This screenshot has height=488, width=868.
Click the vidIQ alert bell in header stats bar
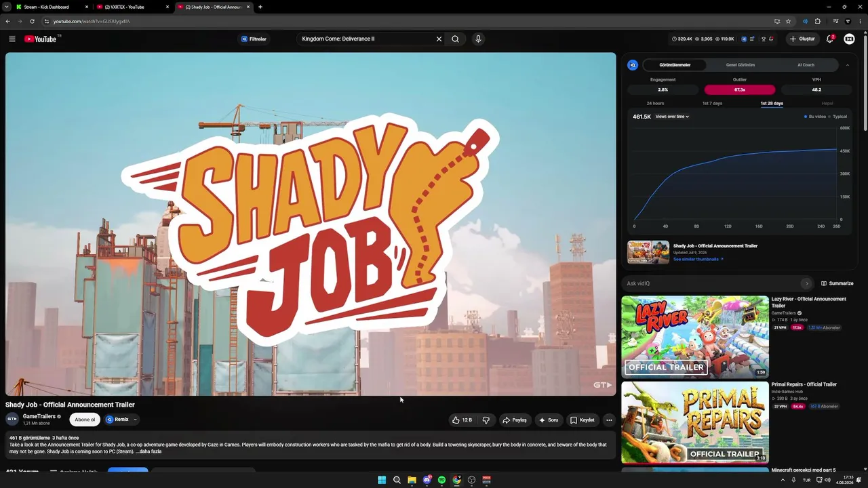[x=772, y=39]
